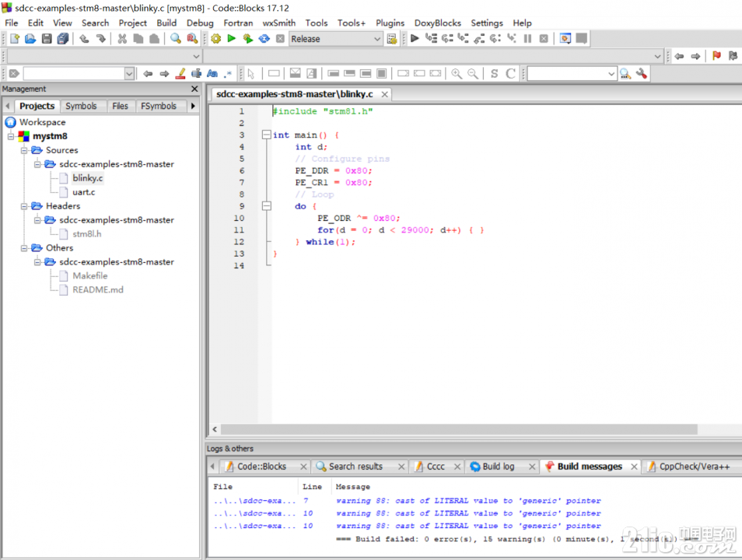Screen dimensions: 742x560
Task: Rebuild the project with the blue arrows icon
Action: [264, 38]
